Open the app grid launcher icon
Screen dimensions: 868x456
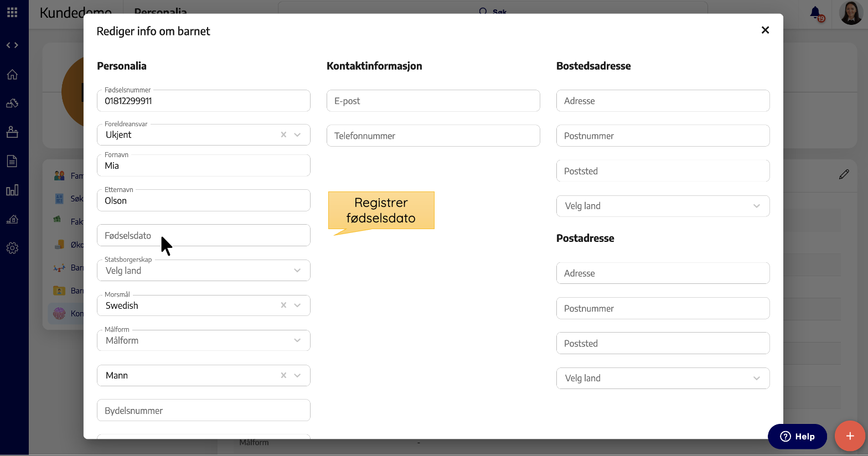coord(12,12)
